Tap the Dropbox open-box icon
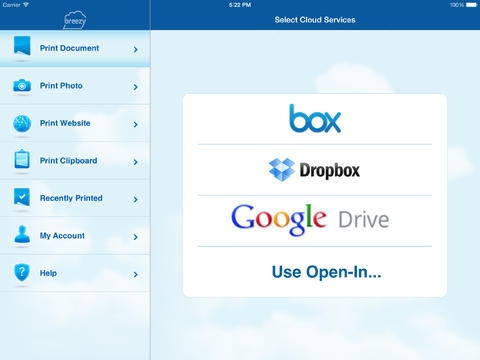Screen dimensions: 480x360 click(x=282, y=170)
